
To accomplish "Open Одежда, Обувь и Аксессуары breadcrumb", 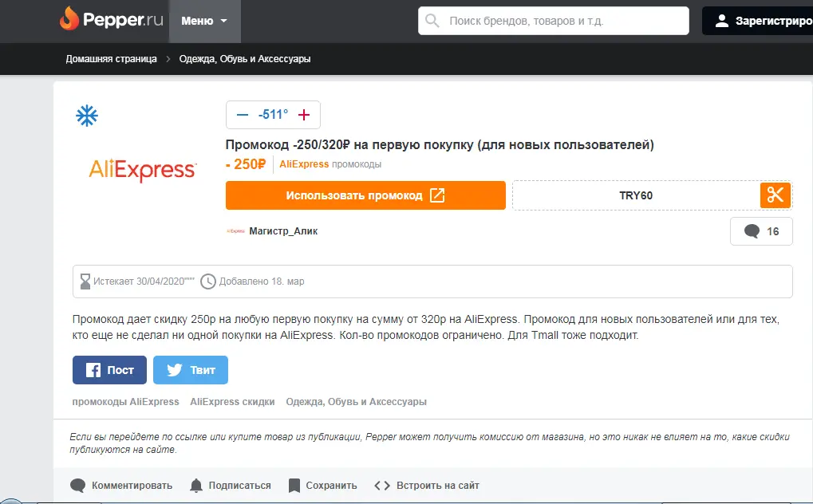I will [245, 58].
